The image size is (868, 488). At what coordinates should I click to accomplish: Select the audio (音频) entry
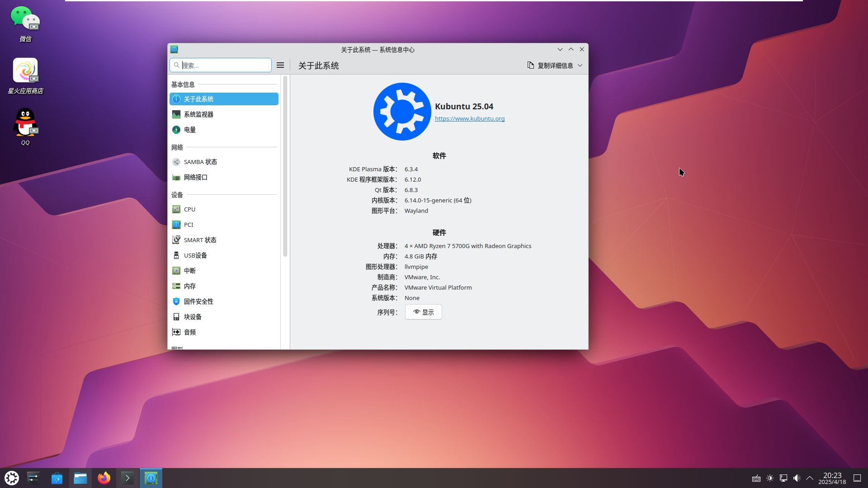click(x=189, y=332)
